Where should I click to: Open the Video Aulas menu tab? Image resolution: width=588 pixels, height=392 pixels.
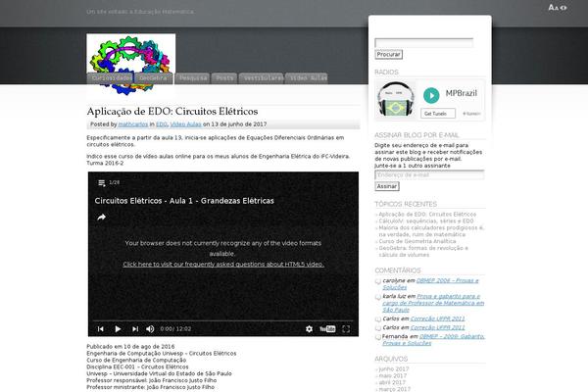tap(307, 78)
